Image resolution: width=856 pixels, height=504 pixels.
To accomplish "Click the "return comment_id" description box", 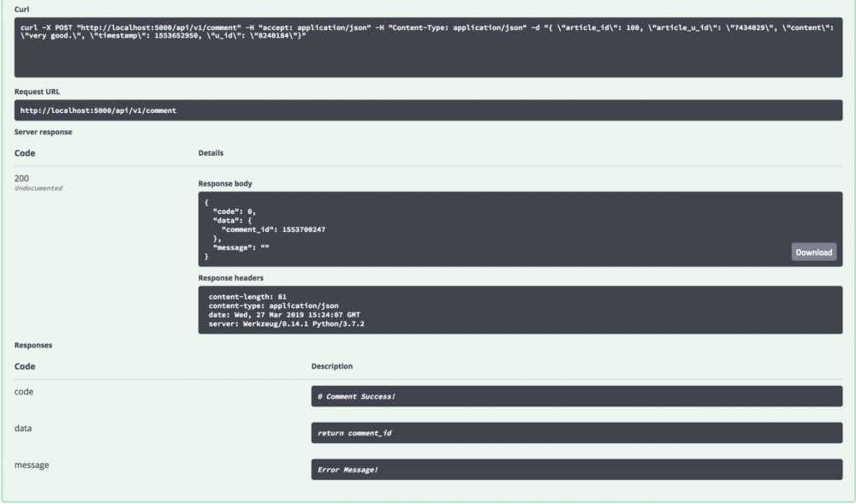I will (x=576, y=433).
